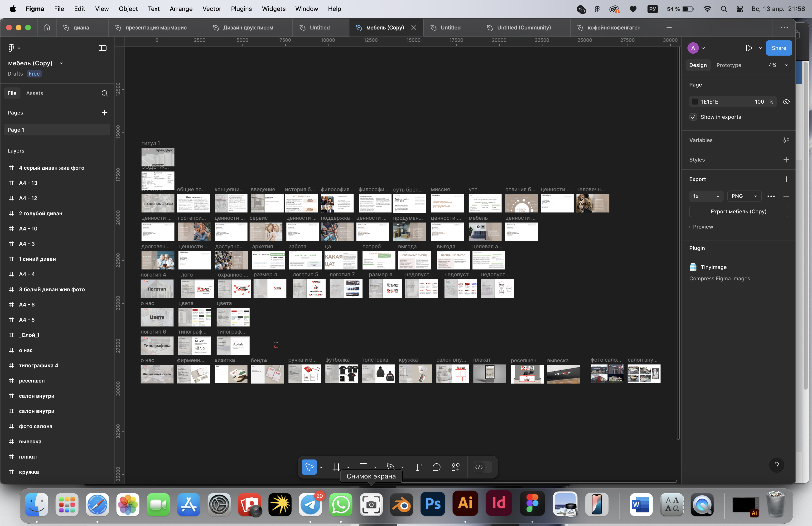Viewport: 812px width, 526px height.
Task: Open the Plugins menu
Action: 241,9
